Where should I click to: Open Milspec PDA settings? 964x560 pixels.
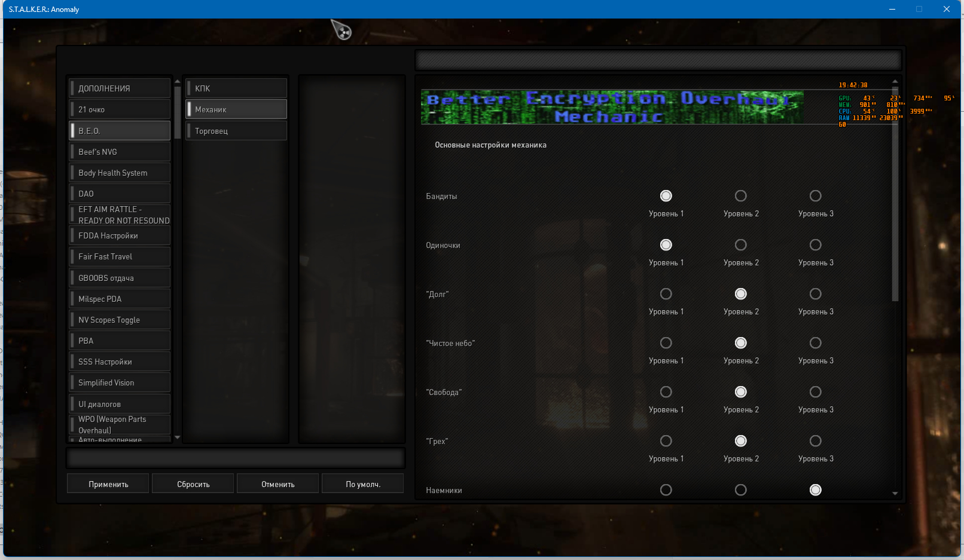coord(120,299)
